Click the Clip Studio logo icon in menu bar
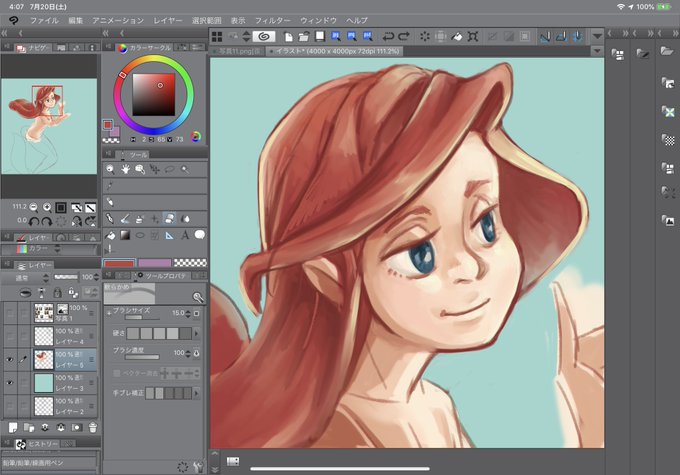Screen dimensions: 680x475 14,20
